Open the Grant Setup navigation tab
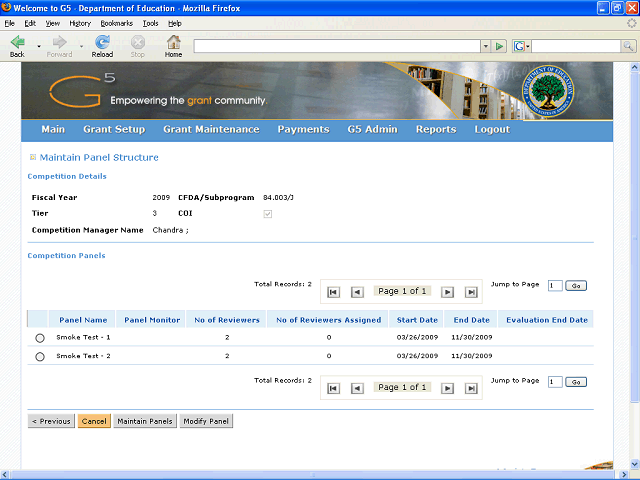 pos(114,129)
